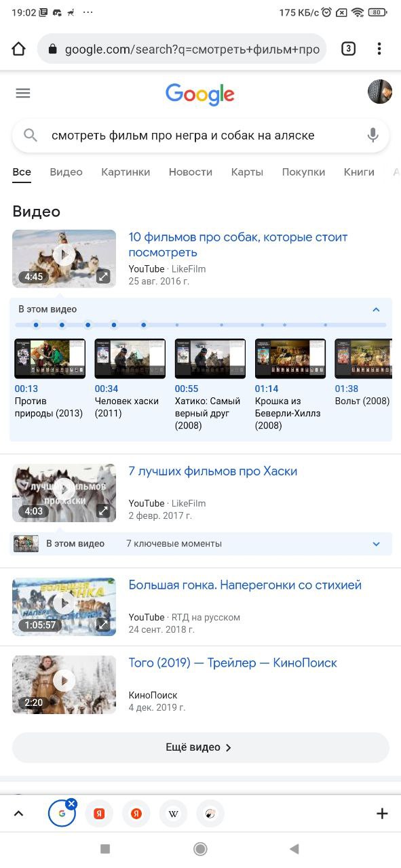Switch to the Wikipedia tab

coord(174,814)
